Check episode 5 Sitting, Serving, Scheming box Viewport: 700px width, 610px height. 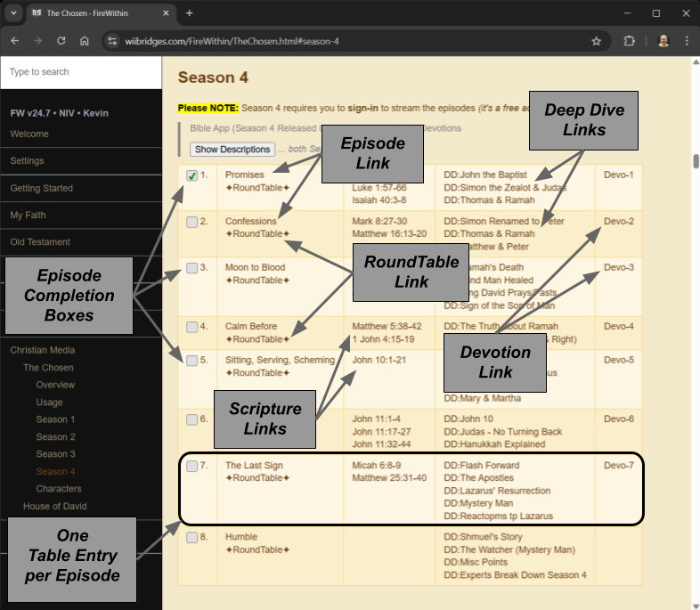192,360
